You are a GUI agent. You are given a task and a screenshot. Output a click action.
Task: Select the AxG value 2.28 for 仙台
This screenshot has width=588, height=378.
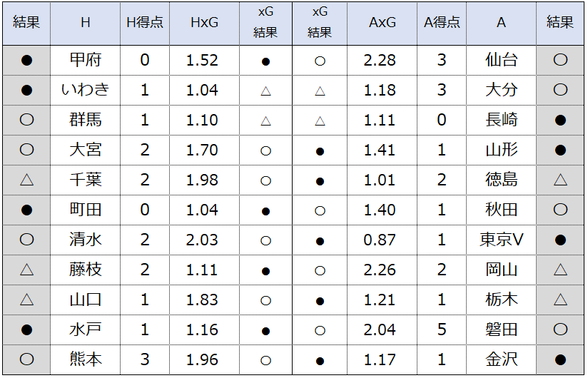[x=380, y=61]
